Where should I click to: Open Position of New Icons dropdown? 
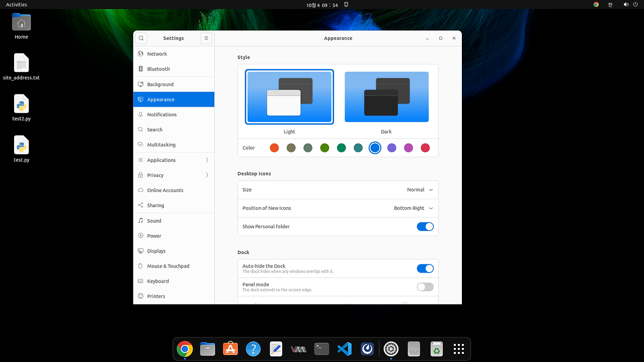point(413,208)
